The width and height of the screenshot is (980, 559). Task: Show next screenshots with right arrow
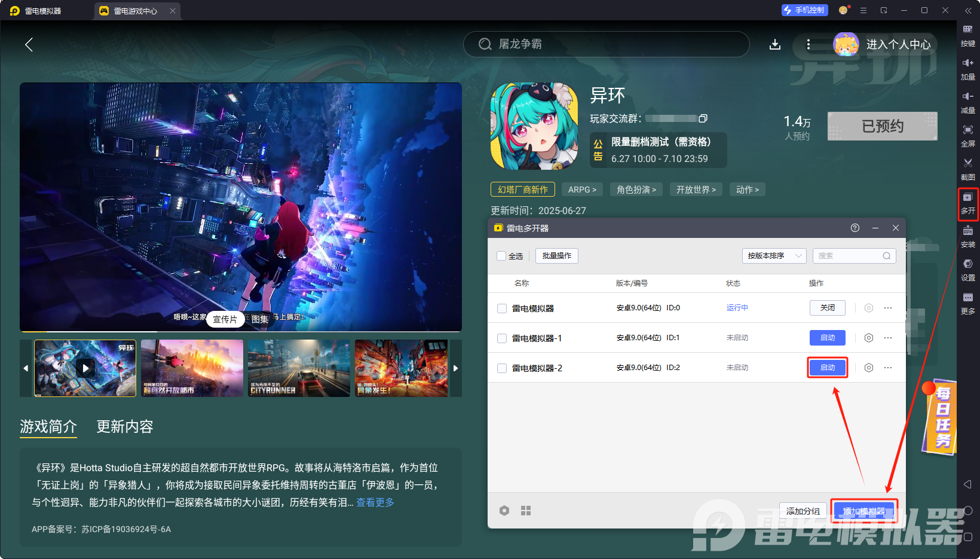pyautogui.click(x=455, y=368)
